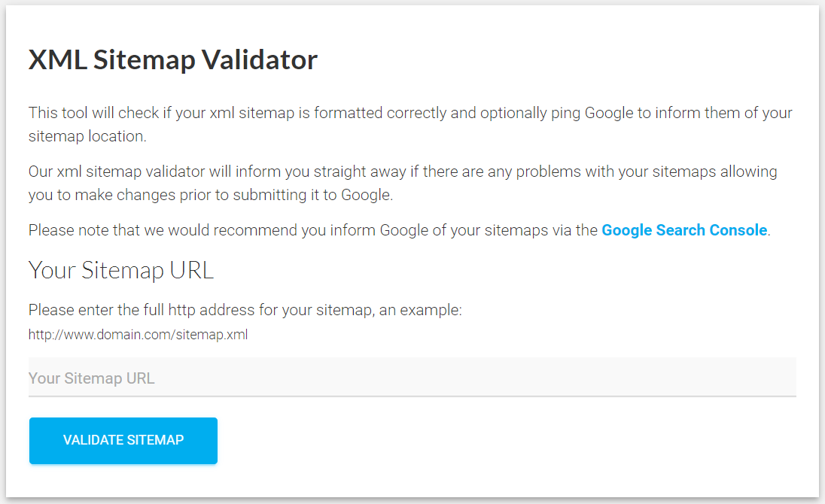Follow the Google Search Console hyperlink
825x504 pixels.
(x=683, y=230)
